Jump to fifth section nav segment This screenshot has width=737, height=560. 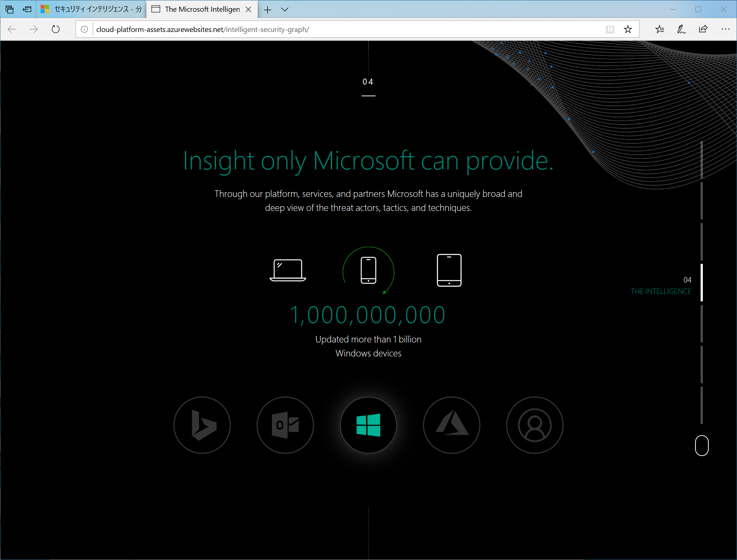pos(702,323)
